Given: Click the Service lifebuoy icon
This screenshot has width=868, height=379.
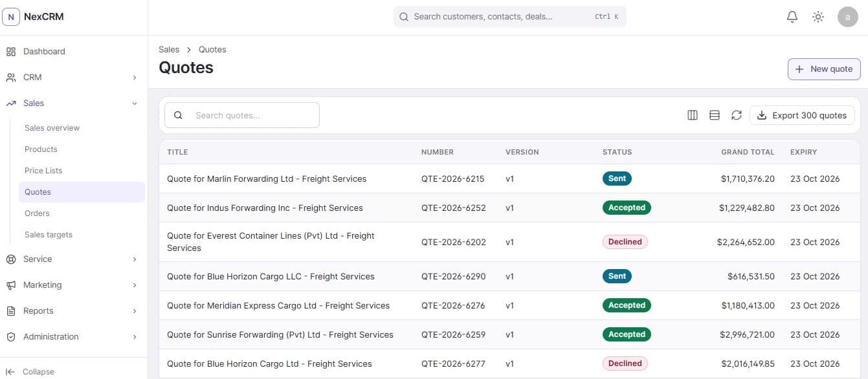Looking at the screenshot, I should (x=11, y=259).
